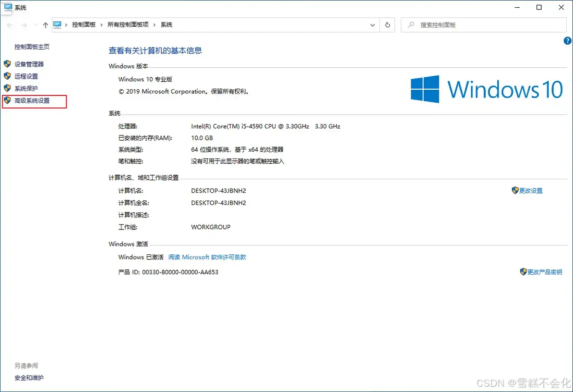Expand chevron after 控制面板 breadcrumb
Viewport: 573px width, 392px height.
pos(102,25)
